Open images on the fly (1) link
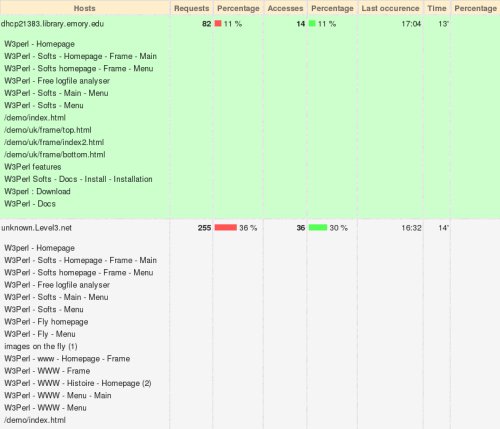The height and width of the screenshot is (429, 500). point(41,347)
